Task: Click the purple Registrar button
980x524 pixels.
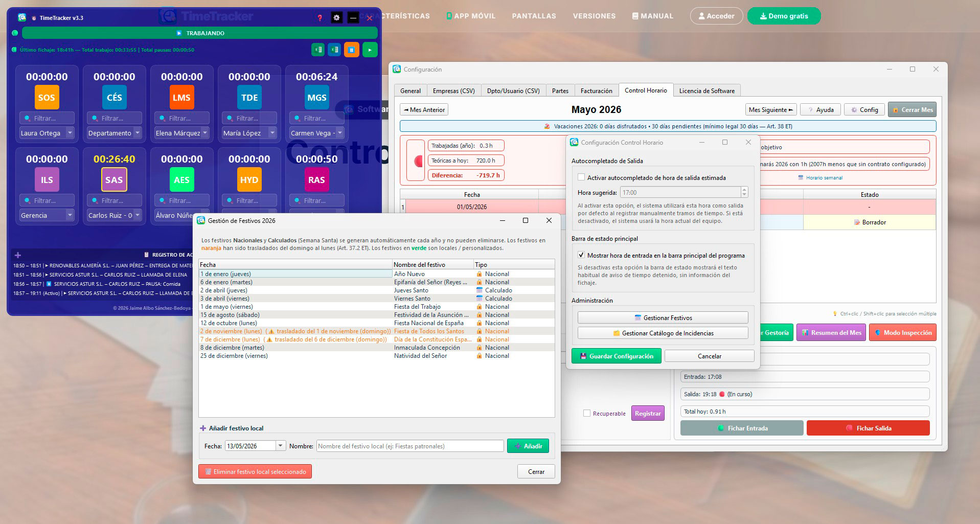Action: (x=648, y=413)
